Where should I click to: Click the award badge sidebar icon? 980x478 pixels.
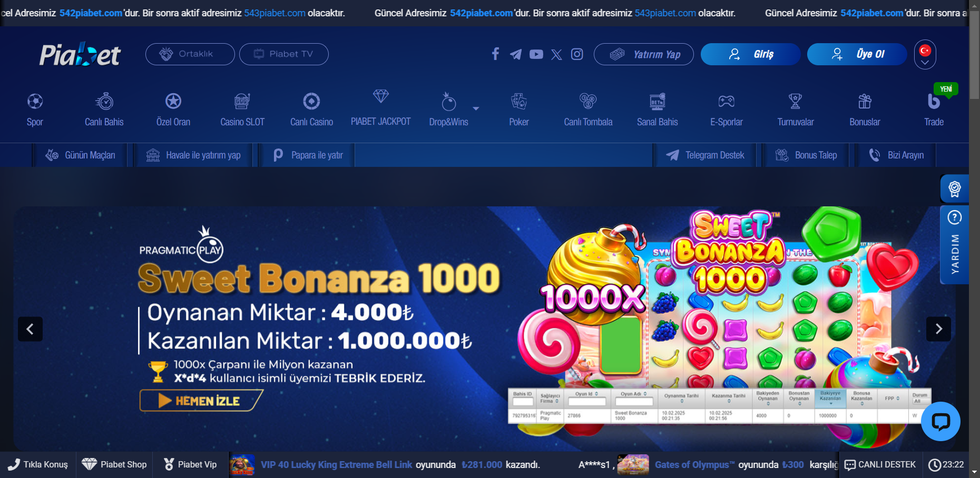pyautogui.click(x=955, y=188)
